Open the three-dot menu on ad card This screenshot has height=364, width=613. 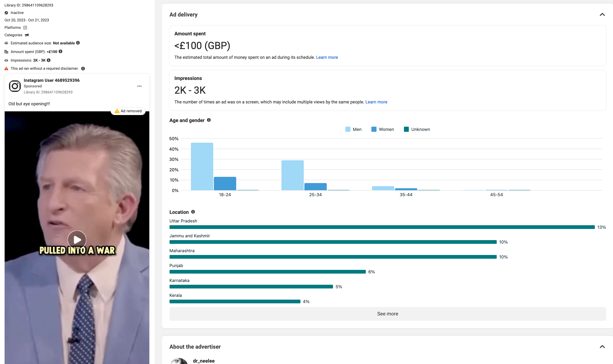point(139,86)
